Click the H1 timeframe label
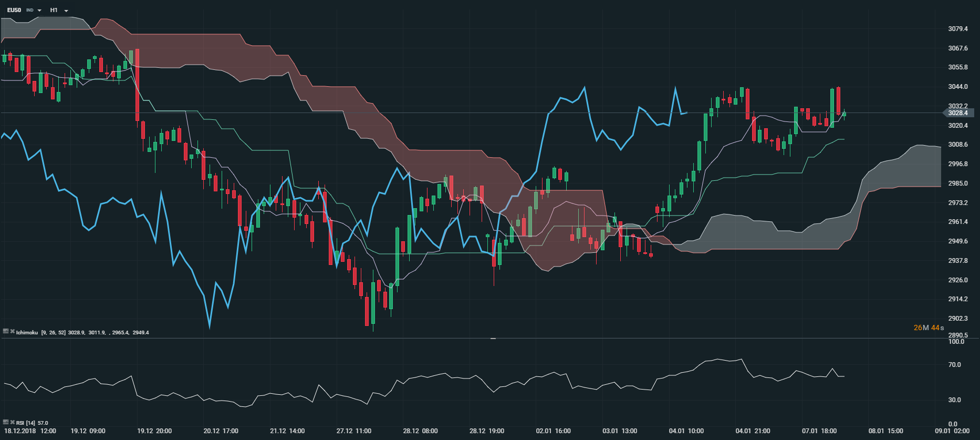Image resolution: width=980 pixels, height=440 pixels. 54,10
